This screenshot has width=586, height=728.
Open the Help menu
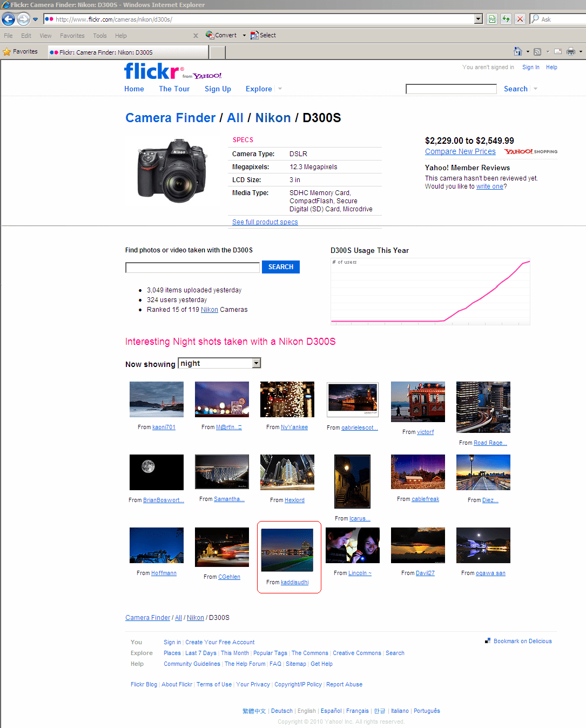(x=120, y=36)
